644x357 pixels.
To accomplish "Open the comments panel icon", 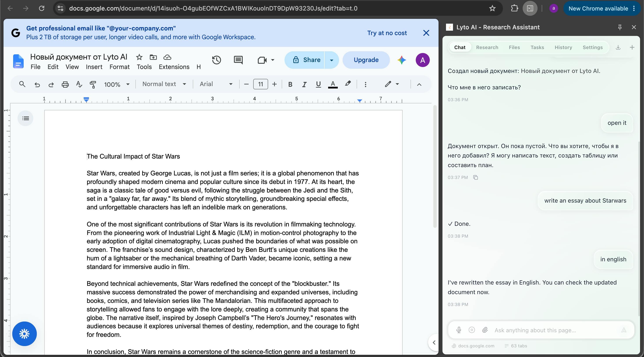I will 238,60.
